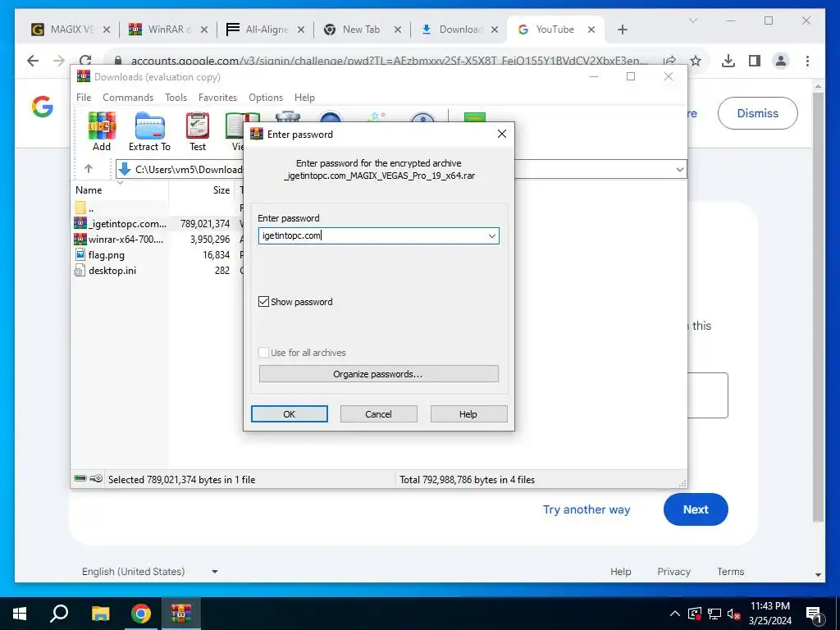The image size is (840, 630).
Task: Click WinRAR icon in taskbar
Action: click(181, 614)
